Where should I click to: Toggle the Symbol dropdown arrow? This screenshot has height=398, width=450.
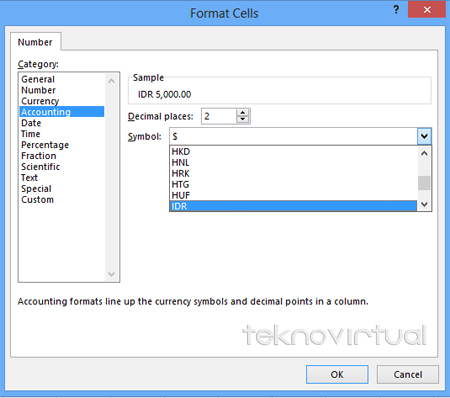(x=424, y=136)
